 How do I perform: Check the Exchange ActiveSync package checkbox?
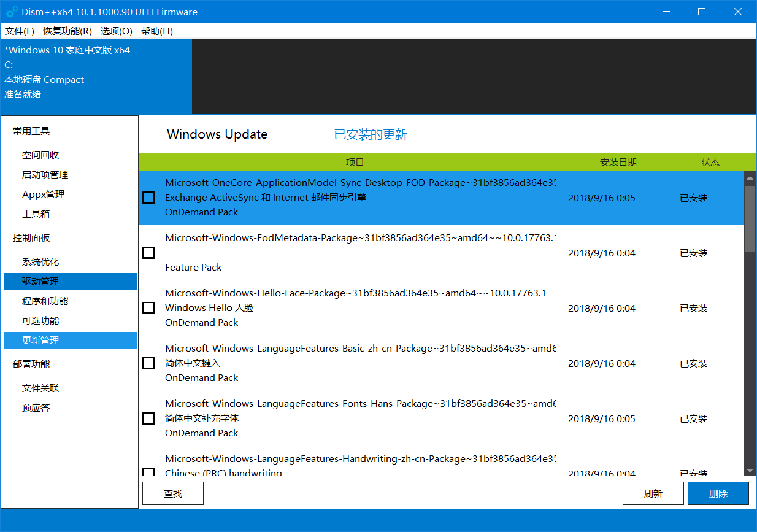pos(148,198)
